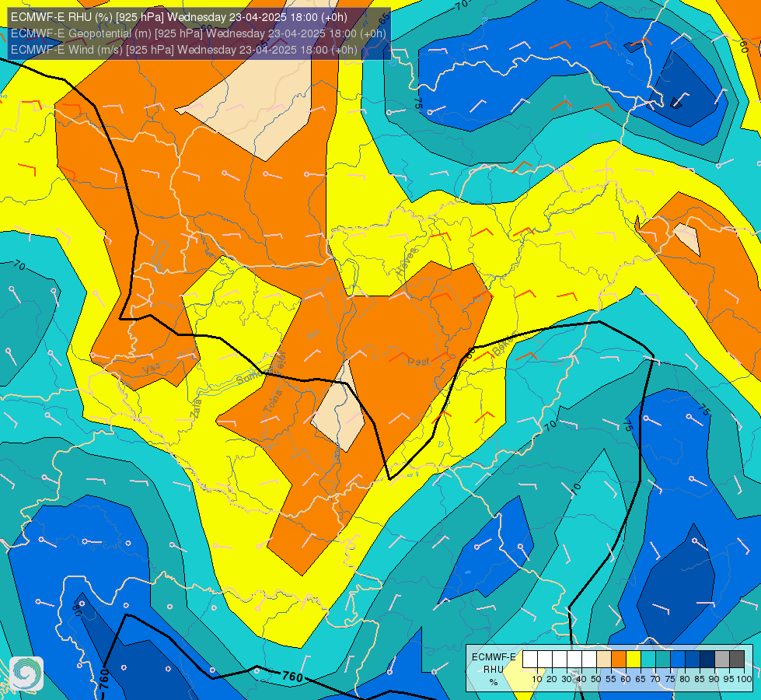This screenshot has height=700, width=761.
Task: Pick the teal 70–75% legend swatch
Action: click(x=663, y=660)
